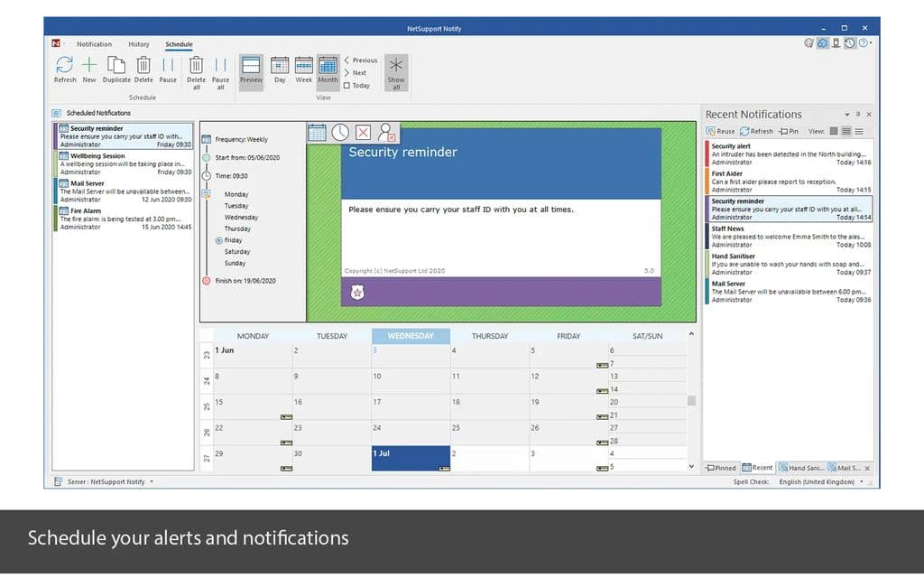Viewport: 924px width, 578px height.
Task: Click calendar scrollbar up arrow
Action: pyautogui.click(x=691, y=334)
